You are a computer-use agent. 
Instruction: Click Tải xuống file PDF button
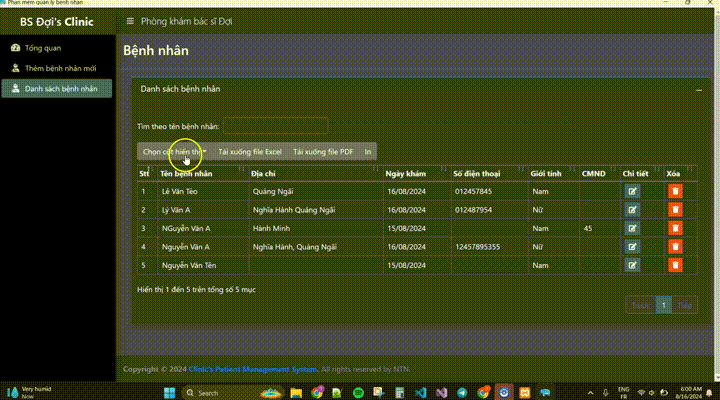(x=322, y=152)
